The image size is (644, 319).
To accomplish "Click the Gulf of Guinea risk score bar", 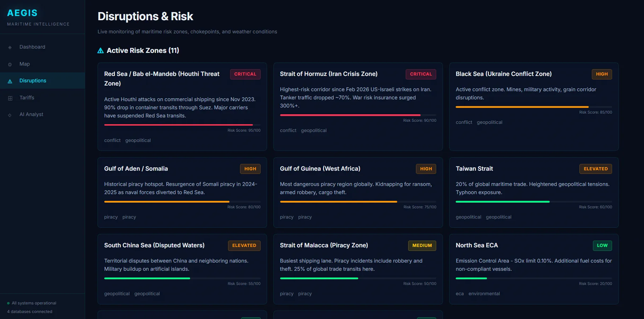I will point(358,202).
